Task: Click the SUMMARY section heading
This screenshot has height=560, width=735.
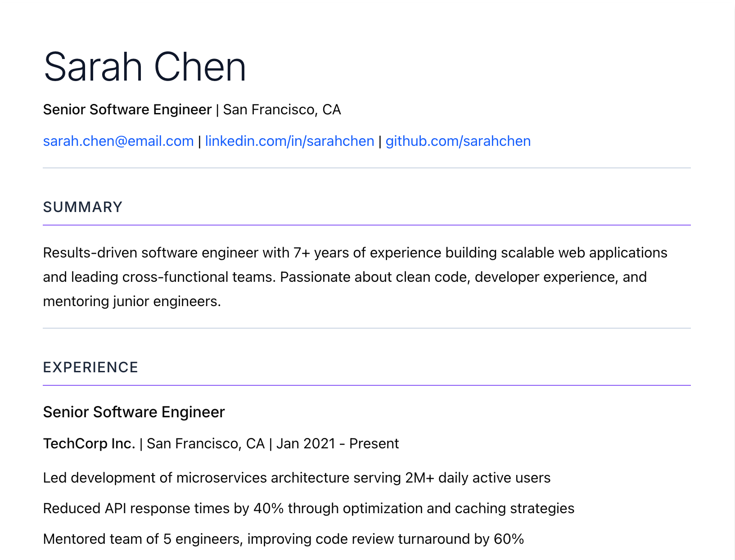Action: [x=82, y=207]
